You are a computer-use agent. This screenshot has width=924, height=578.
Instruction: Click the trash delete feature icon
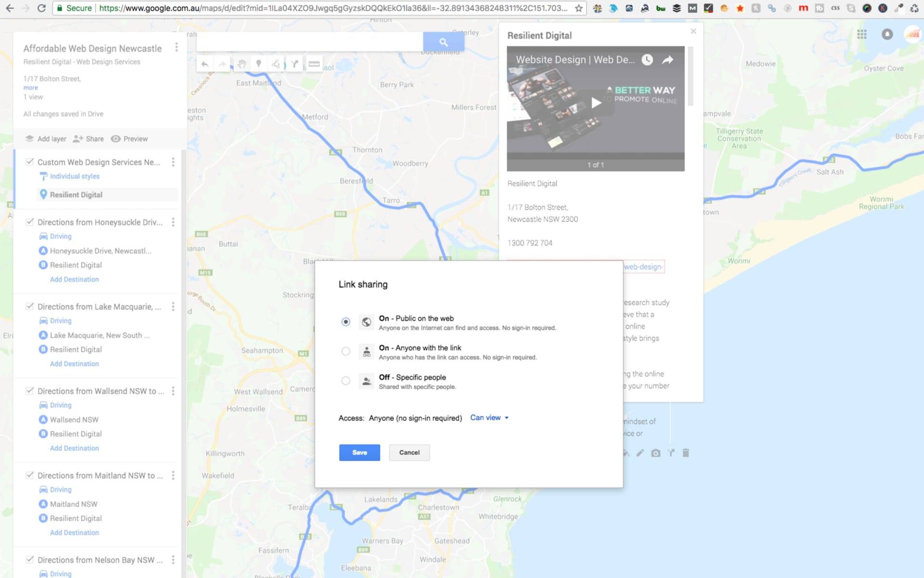click(686, 453)
